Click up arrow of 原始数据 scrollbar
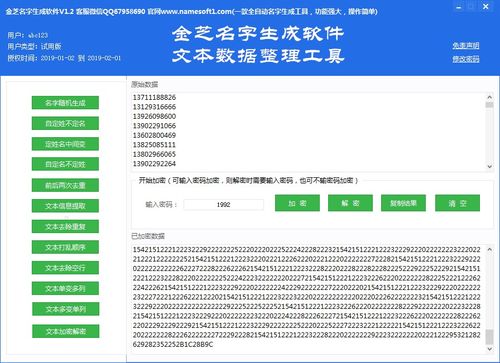The image size is (500, 363). (489, 97)
